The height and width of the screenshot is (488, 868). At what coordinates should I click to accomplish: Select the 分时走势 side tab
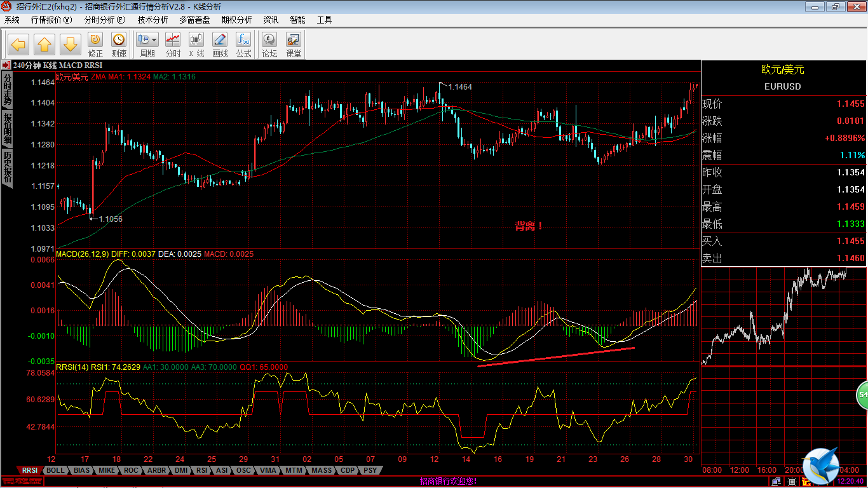(x=7, y=89)
